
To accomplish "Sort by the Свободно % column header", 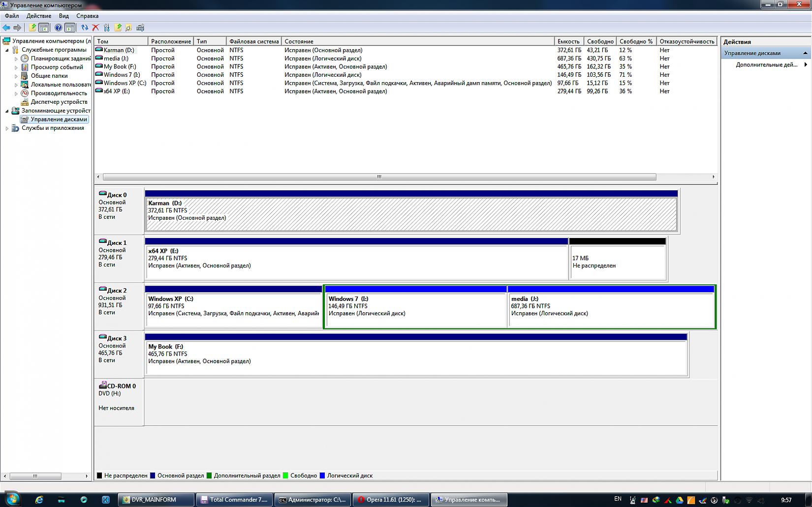I will tap(636, 41).
